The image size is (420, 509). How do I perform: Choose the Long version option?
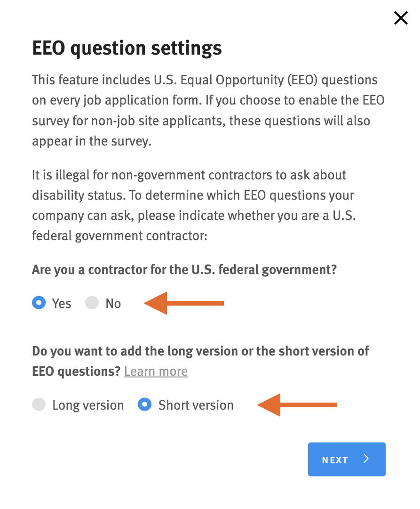pyautogui.click(x=39, y=404)
